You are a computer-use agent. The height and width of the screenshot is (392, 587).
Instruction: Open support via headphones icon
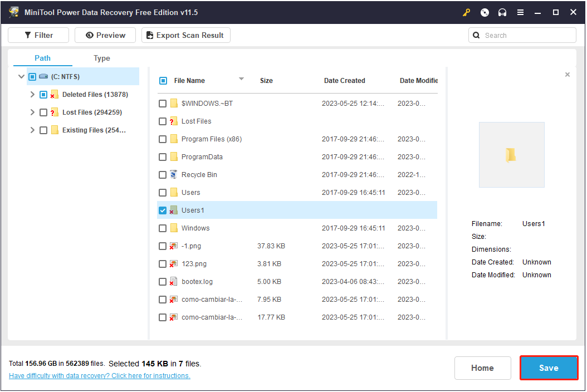(502, 12)
